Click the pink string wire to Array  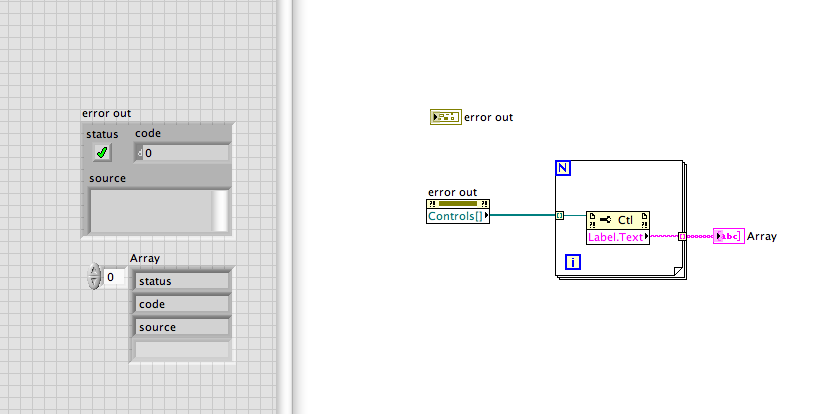700,236
